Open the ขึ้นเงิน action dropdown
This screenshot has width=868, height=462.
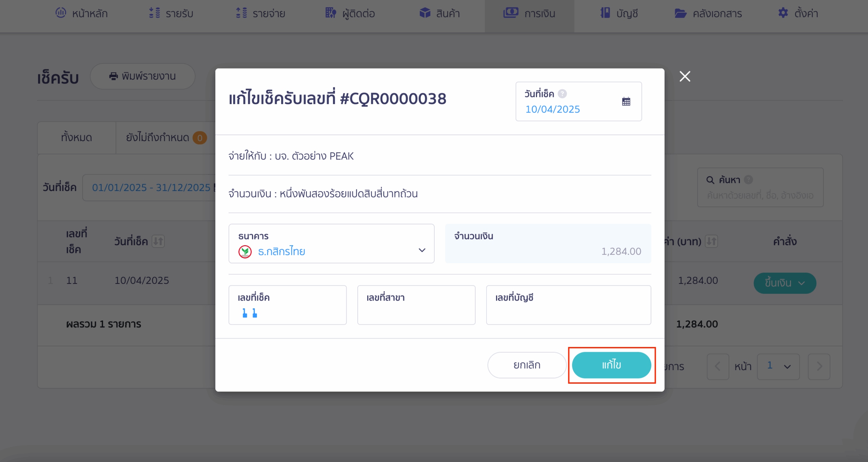(785, 283)
